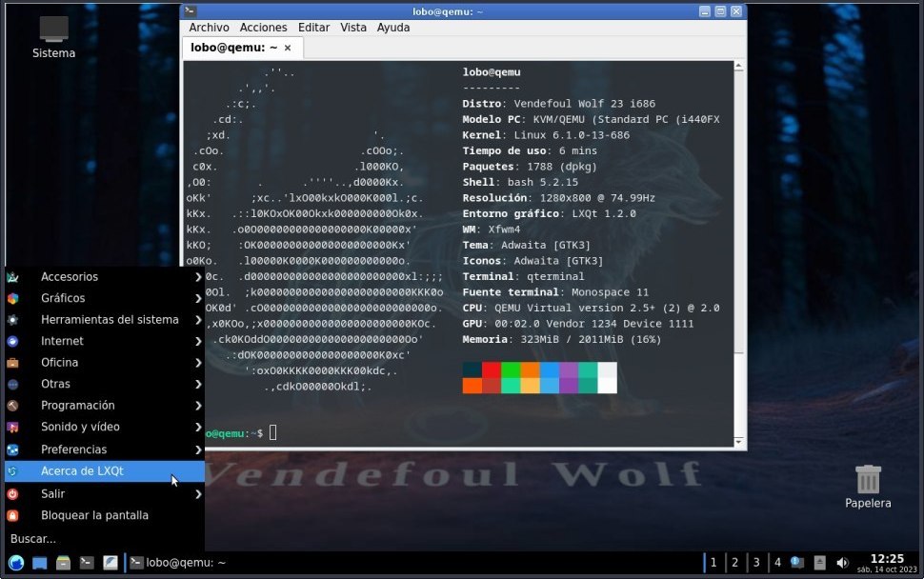Open Sonido y vídeo menu category

[104, 427]
